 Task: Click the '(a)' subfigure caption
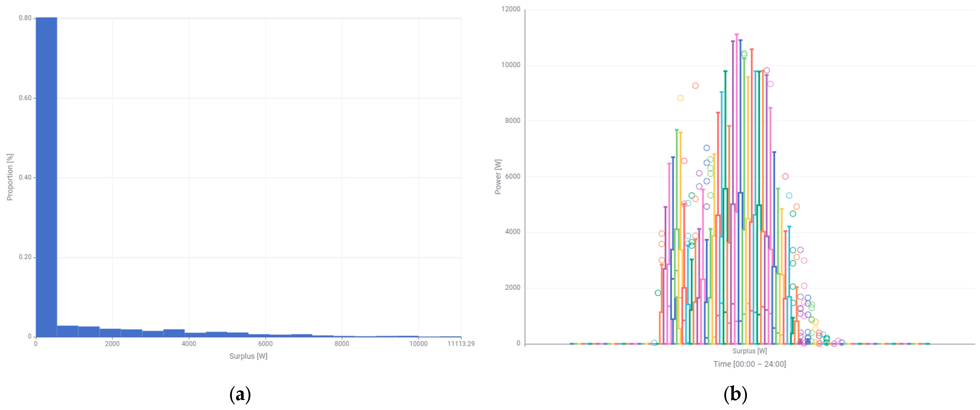coord(240,395)
